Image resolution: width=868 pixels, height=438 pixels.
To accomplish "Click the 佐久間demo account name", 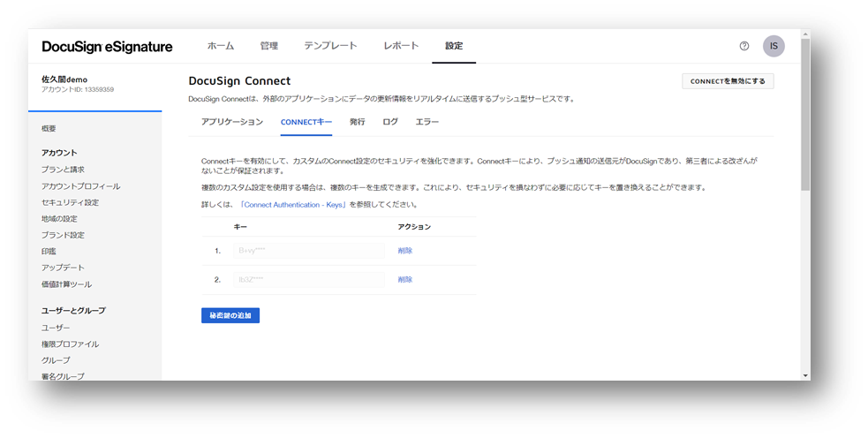I will (64, 79).
